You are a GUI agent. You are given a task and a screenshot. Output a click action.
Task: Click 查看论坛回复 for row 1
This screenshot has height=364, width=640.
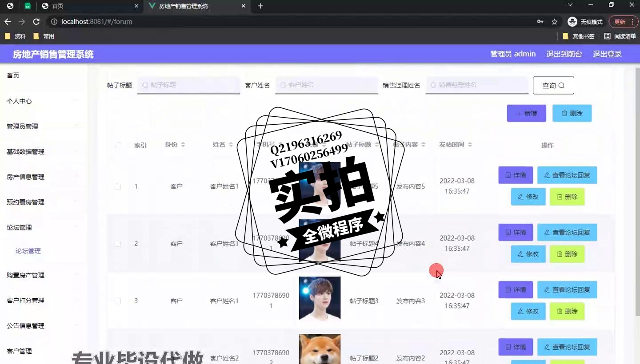567,175
